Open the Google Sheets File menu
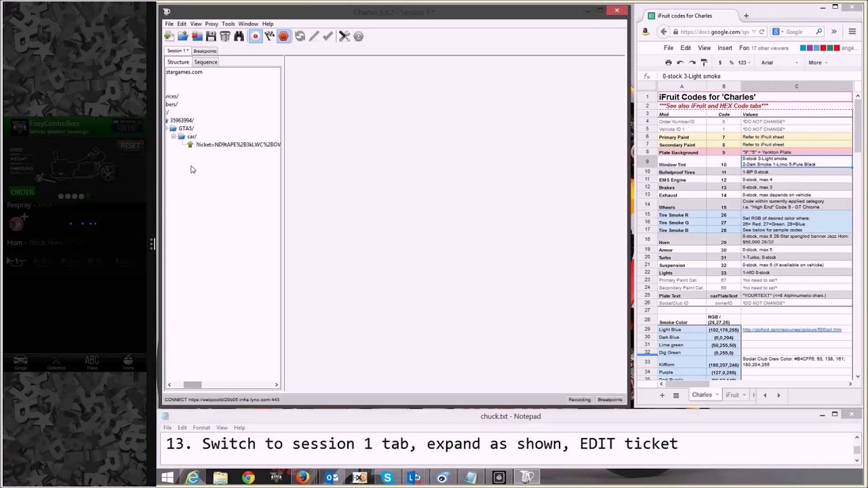 [x=669, y=48]
